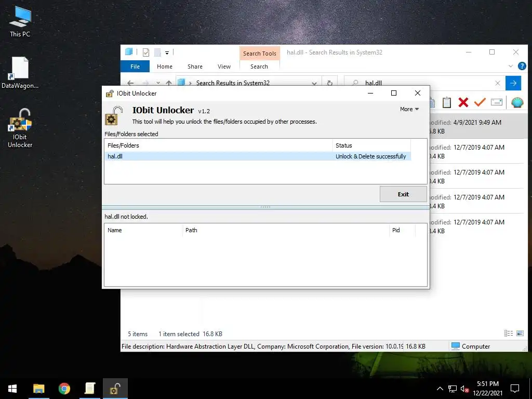Viewport: 532px width, 399px height.
Task: Open the This PC desktop icon
Action: 20,21
